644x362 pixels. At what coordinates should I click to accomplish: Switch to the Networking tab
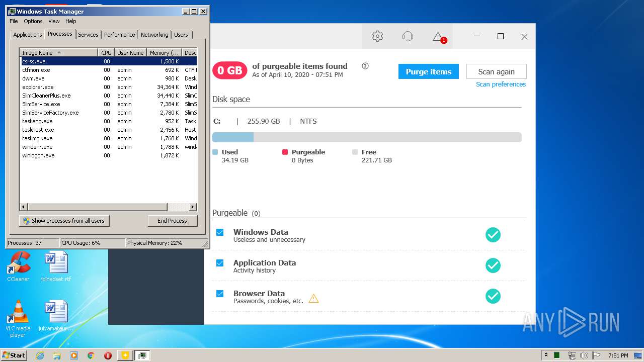click(x=154, y=35)
